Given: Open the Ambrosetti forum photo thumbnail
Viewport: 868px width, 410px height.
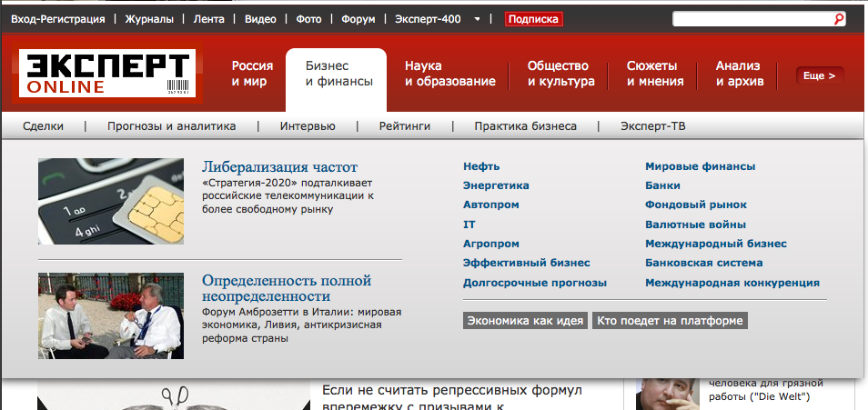Looking at the screenshot, I should (x=111, y=315).
